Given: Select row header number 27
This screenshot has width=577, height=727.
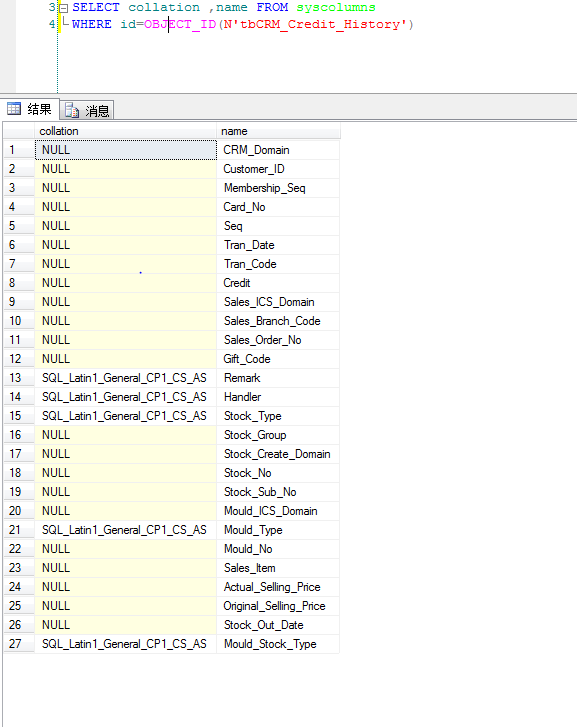Looking at the screenshot, I should coord(19,644).
